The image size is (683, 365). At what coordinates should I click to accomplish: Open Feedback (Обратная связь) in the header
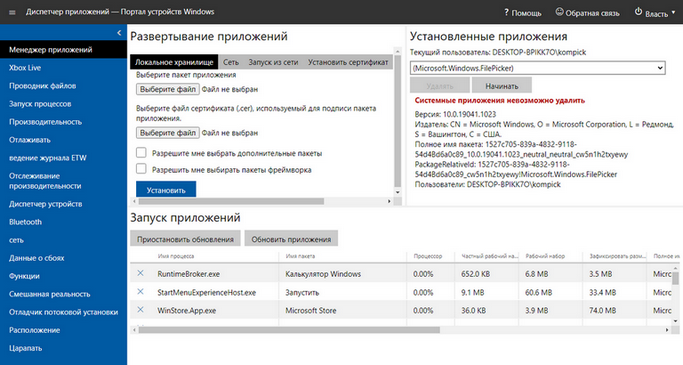pyautogui.click(x=587, y=13)
